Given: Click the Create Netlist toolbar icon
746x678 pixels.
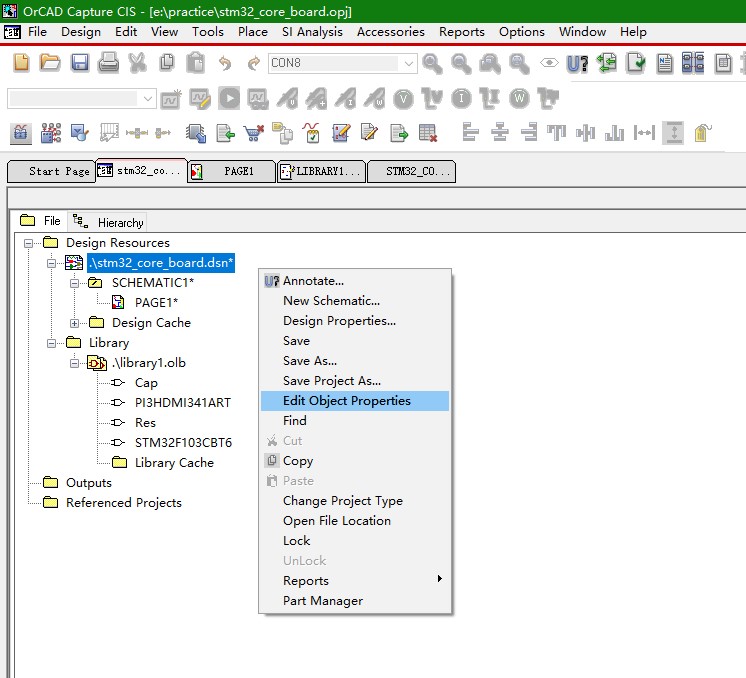Looking at the screenshot, I should 665,63.
